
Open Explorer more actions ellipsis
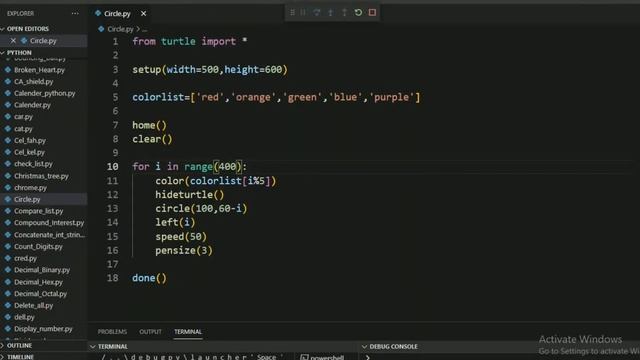point(75,13)
